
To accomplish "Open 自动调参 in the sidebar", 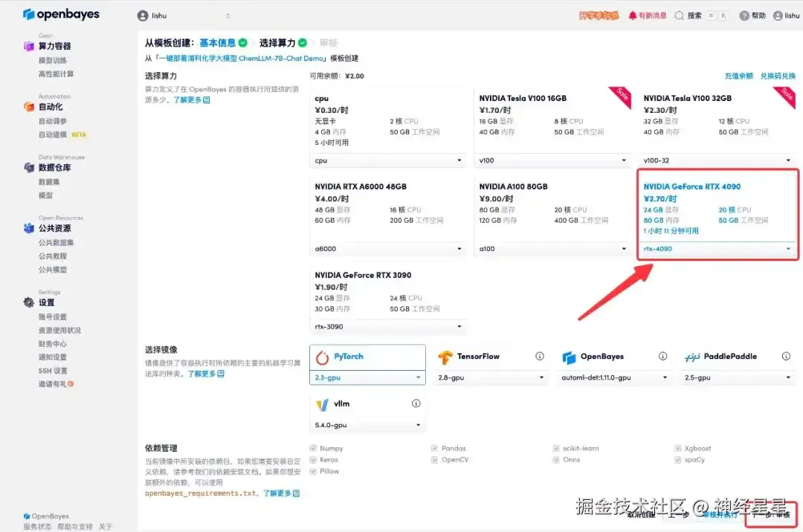I will pos(52,121).
